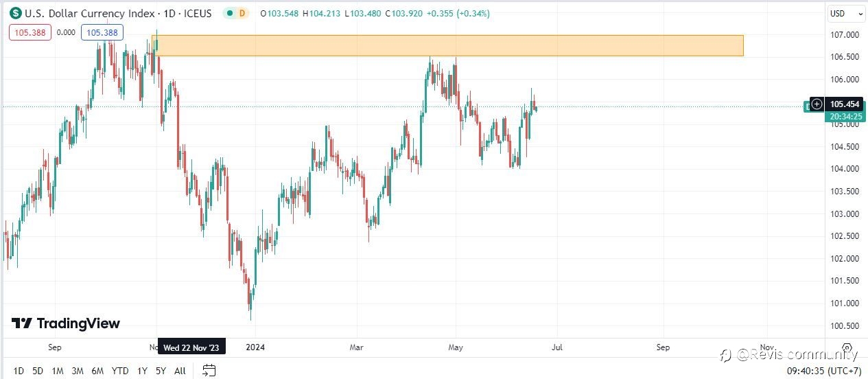The height and width of the screenshot is (379, 868).
Task: Switch range to 3M
Action: pos(78,371)
